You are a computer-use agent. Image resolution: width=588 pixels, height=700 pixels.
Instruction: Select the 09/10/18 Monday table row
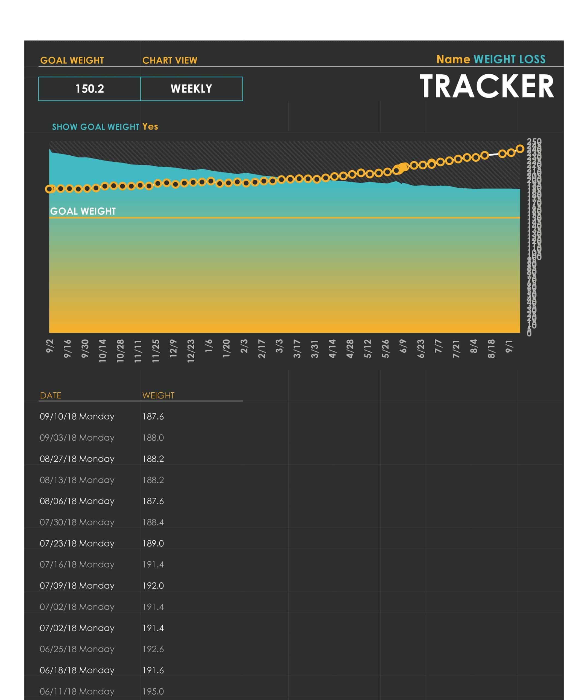77,416
